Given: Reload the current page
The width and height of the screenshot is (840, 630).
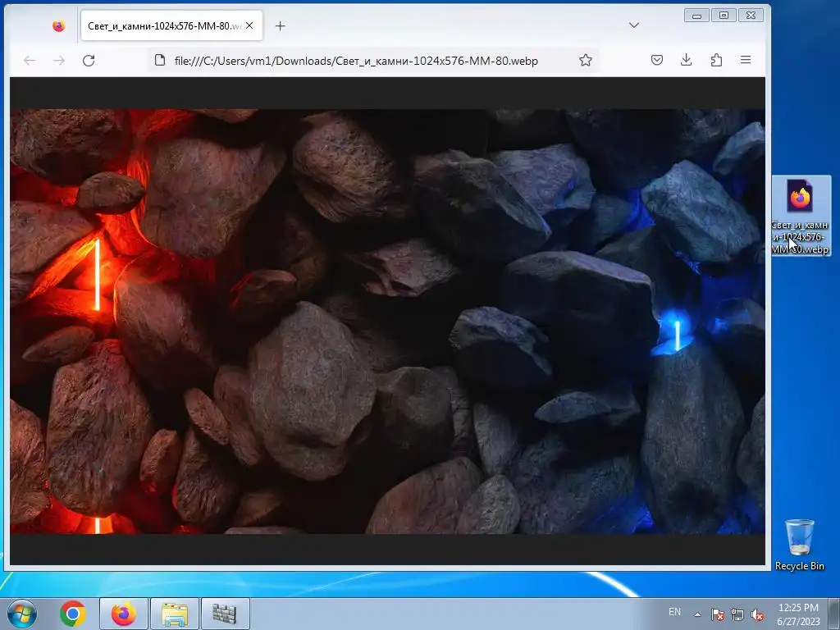Looking at the screenshot, I should pos(89,61).
